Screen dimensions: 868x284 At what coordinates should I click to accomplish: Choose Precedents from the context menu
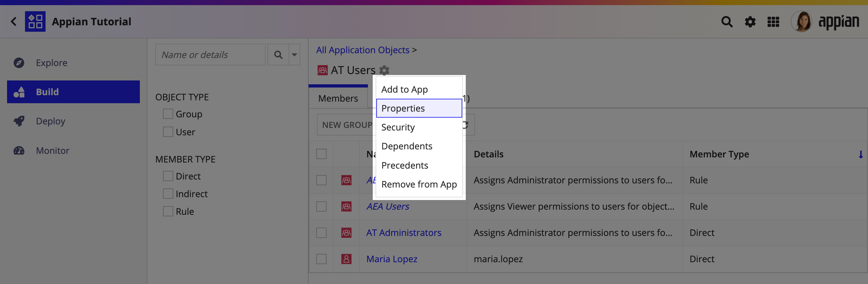419,165
